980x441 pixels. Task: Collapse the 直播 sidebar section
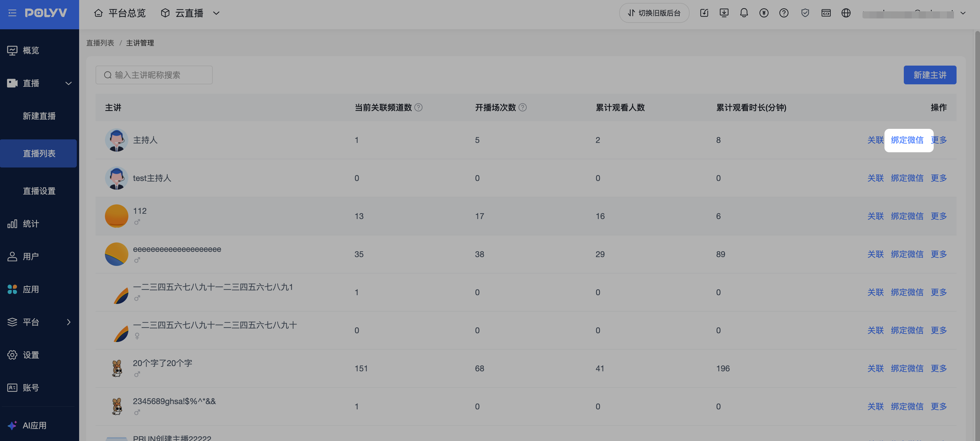pos(69,83)
